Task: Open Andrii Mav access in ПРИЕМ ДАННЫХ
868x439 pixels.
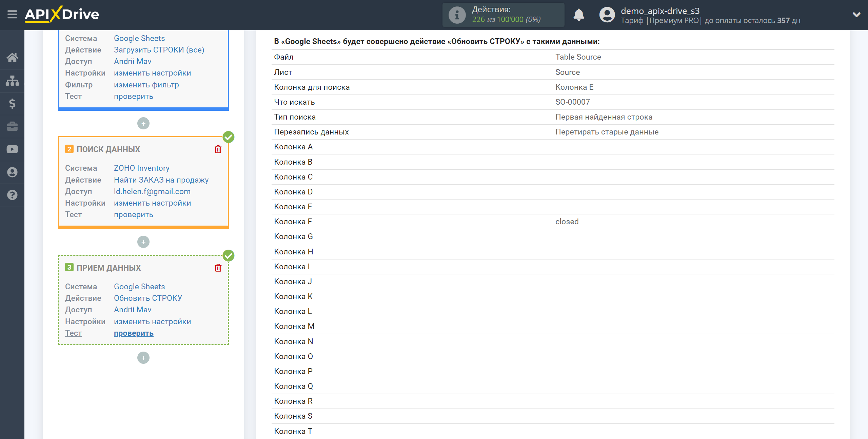Action: pyautogui.click(x=133, y=310)
